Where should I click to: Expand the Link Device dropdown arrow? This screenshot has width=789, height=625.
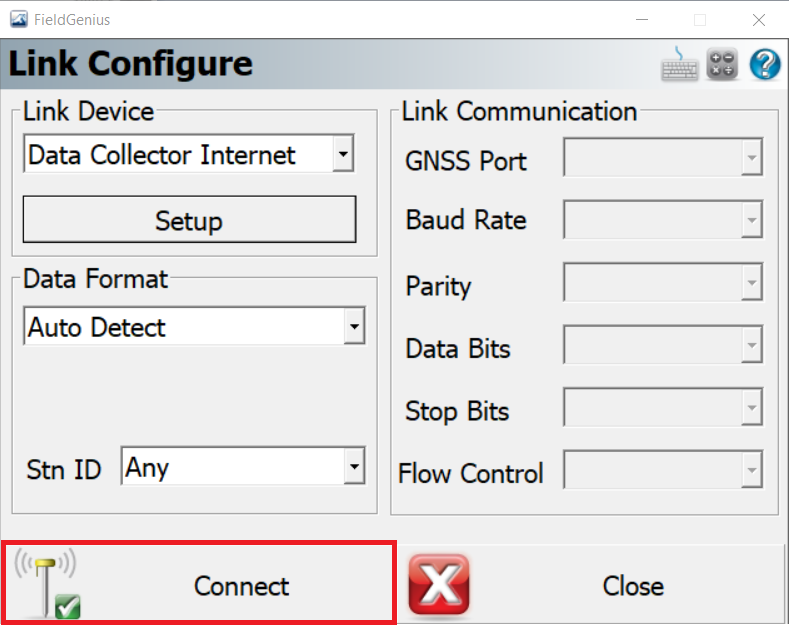(x=343, y=153)
